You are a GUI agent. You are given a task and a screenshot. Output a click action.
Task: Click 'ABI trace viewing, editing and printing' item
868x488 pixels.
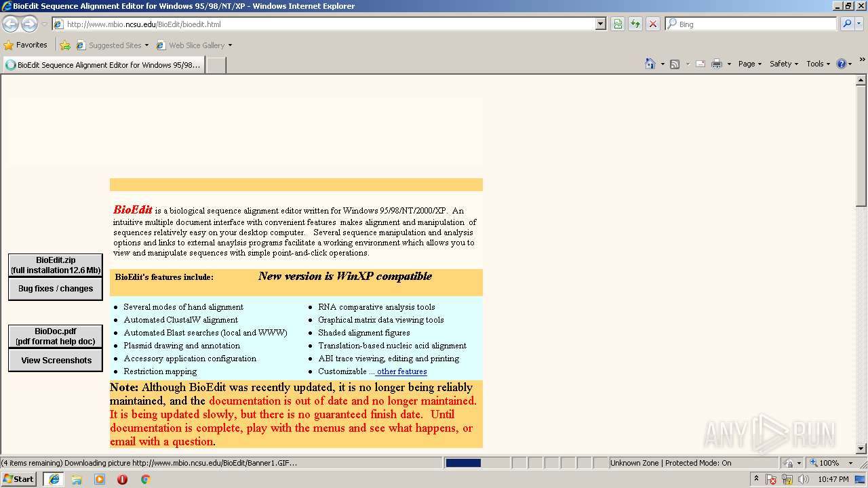coord(389,359)
